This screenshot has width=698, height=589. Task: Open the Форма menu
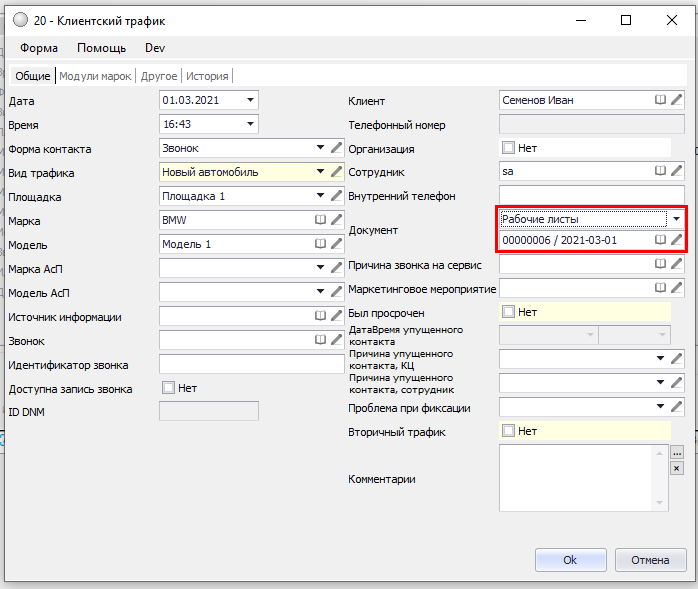tap(39, 48)
